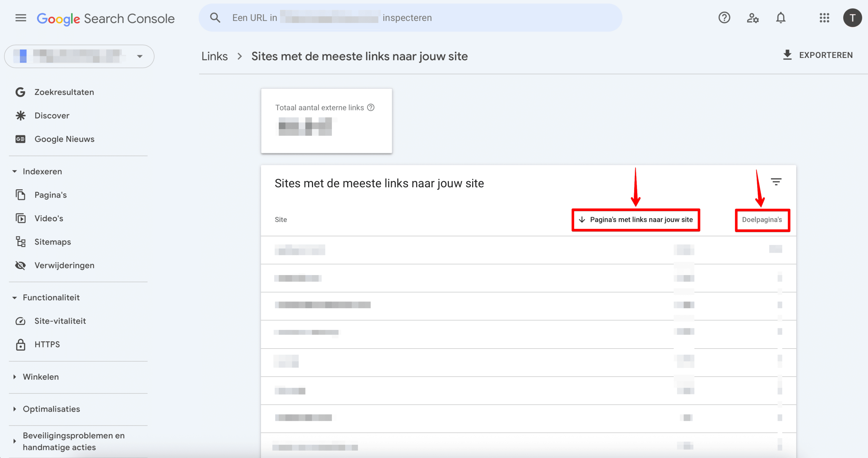Open user and permissions settings icon
Screen dimensions: 868x458
(x=752, y=18)
